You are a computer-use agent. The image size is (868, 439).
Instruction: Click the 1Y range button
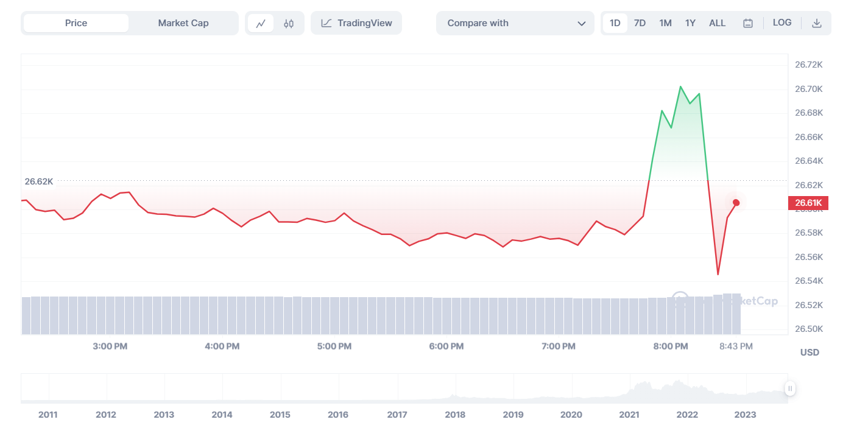pos(690,23)
